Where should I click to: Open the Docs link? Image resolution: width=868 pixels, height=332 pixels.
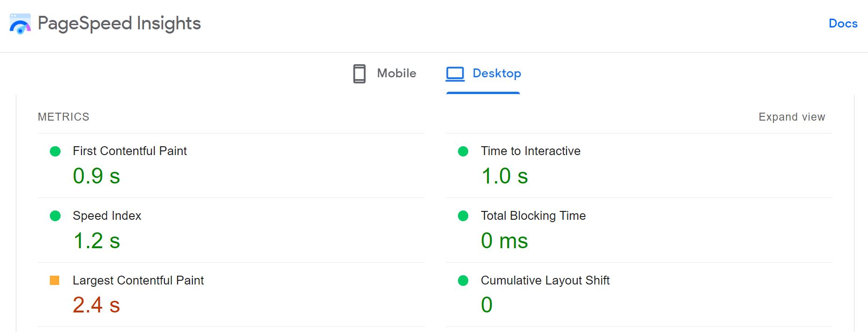842,23
